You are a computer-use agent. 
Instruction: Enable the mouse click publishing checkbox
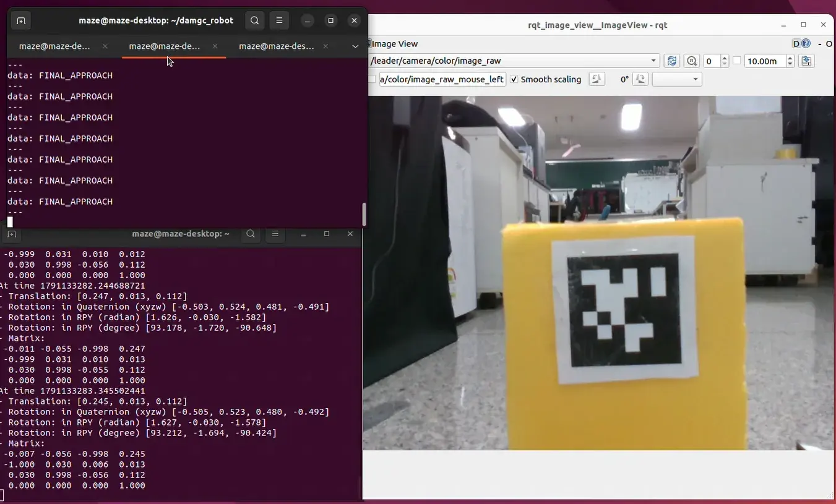click(372, 79)
